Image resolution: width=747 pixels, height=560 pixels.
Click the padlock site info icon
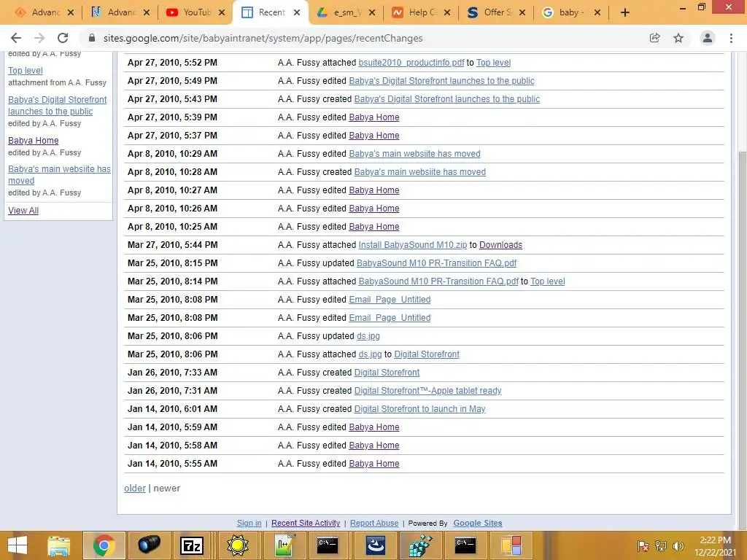pyautogui.click(x=92, y=38)
